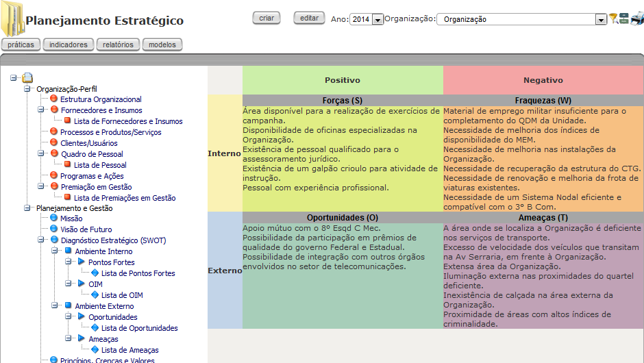
Task: Click red circle icon beside Quadro de Pessoal
Action: 55,153
